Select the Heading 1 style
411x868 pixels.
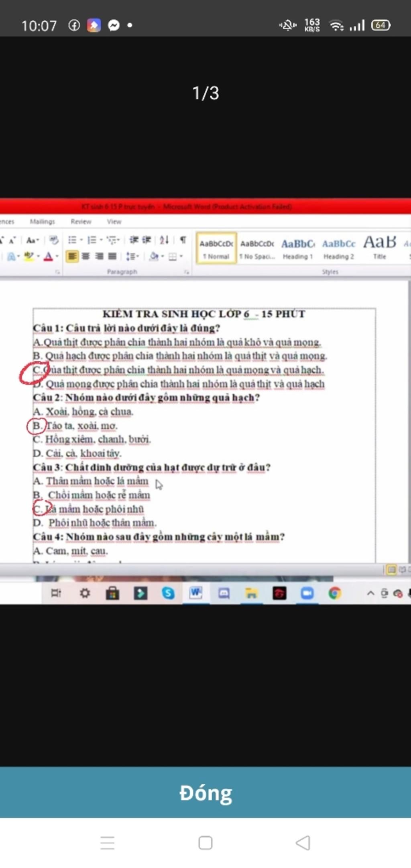click(298, 249)
